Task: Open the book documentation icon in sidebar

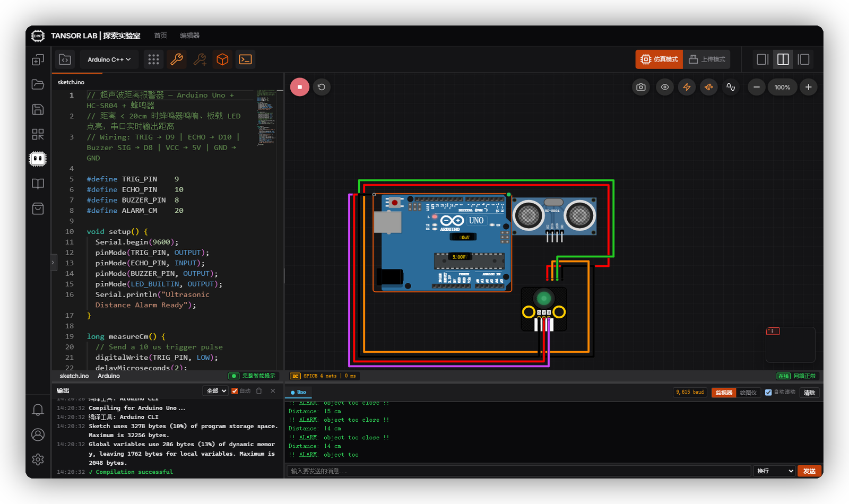Action: coord(38,184)
